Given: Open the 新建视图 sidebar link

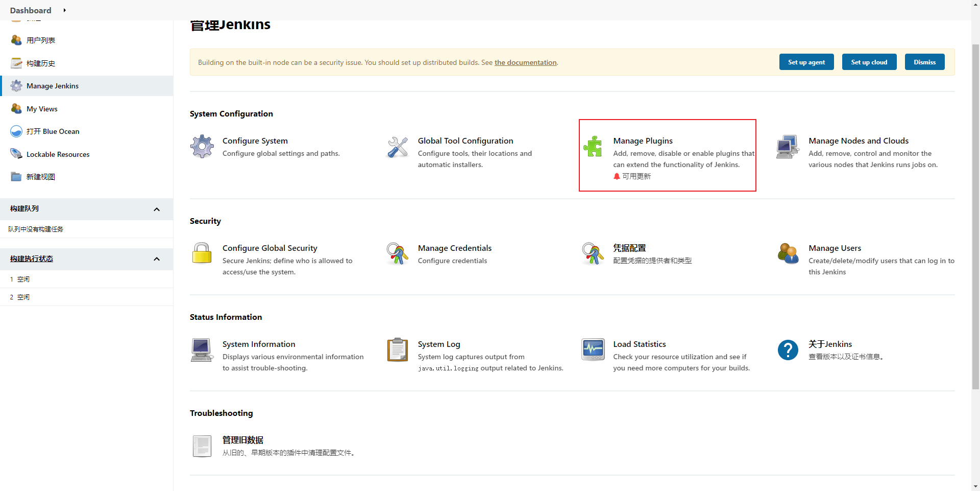Looking at the screenshot, I should [41, 177].
